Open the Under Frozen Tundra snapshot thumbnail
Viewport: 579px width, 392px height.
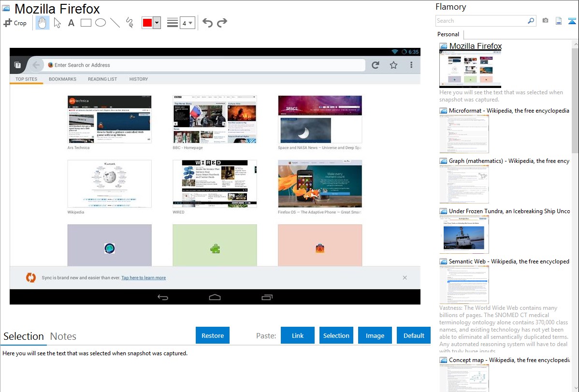click(x=464, y=234)
